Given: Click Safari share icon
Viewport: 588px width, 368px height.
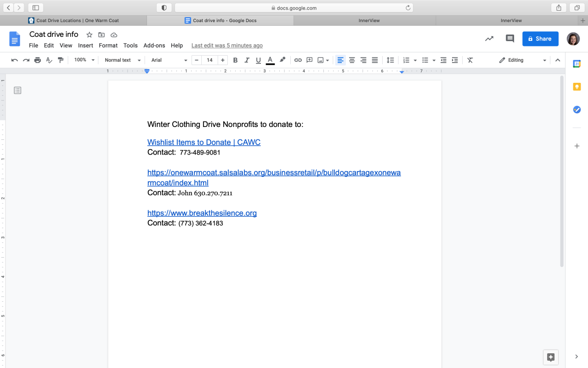Looking at the screenshot, I should pyautogui.click(x=559, y=8).
